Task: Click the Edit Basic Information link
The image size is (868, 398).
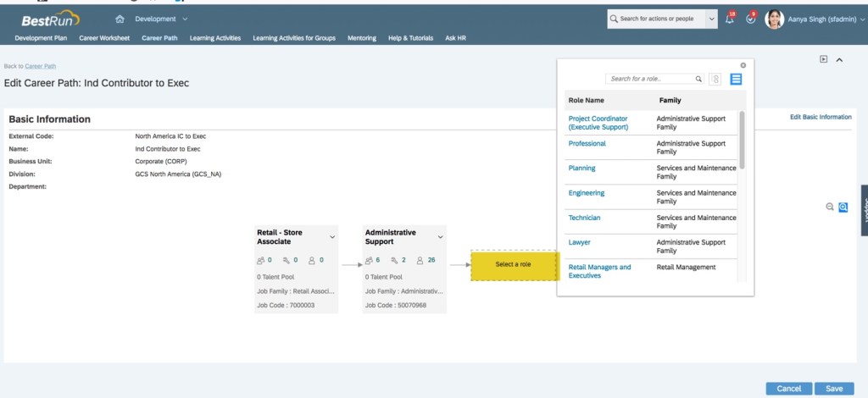Action: click(820, 117)
